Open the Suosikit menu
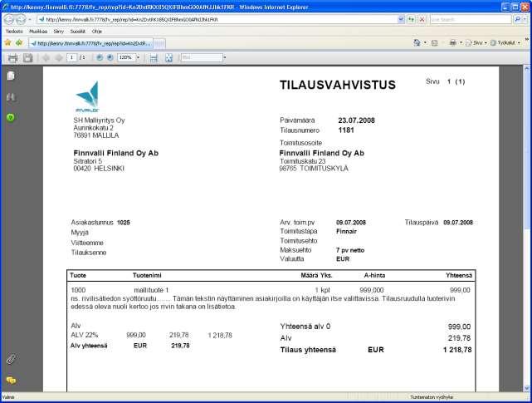Screen dimensions: 532x403 coord(78,32)
